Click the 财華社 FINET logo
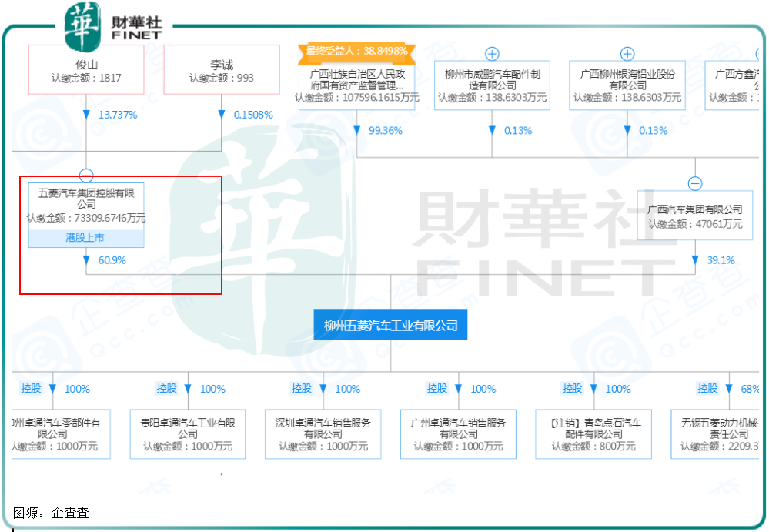Image resolution: width=769 pixels, height=532 pixels. pos(114,25)
